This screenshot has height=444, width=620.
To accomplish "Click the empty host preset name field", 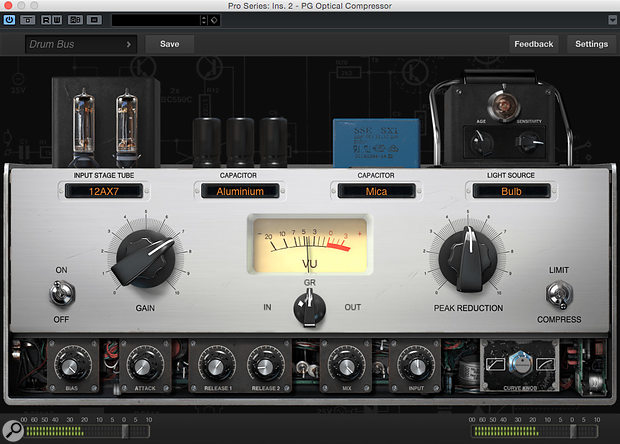I will [x=157, y=20].
